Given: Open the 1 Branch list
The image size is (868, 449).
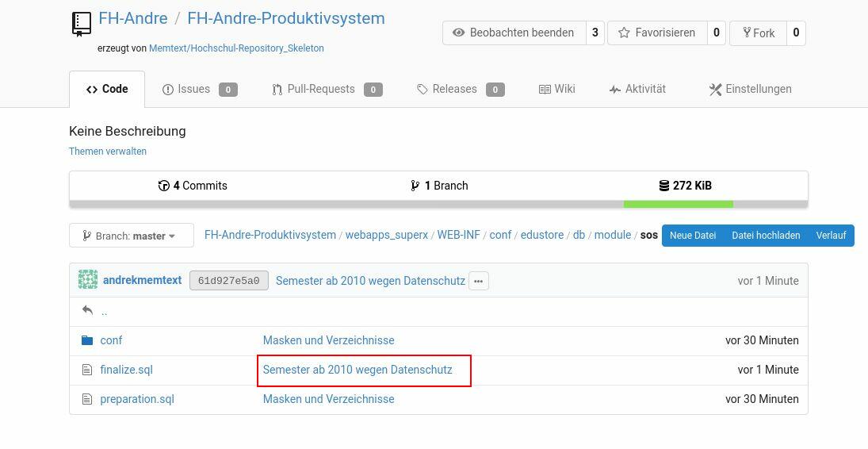Looking at the screenshot, I should click(x=439, y=186).
